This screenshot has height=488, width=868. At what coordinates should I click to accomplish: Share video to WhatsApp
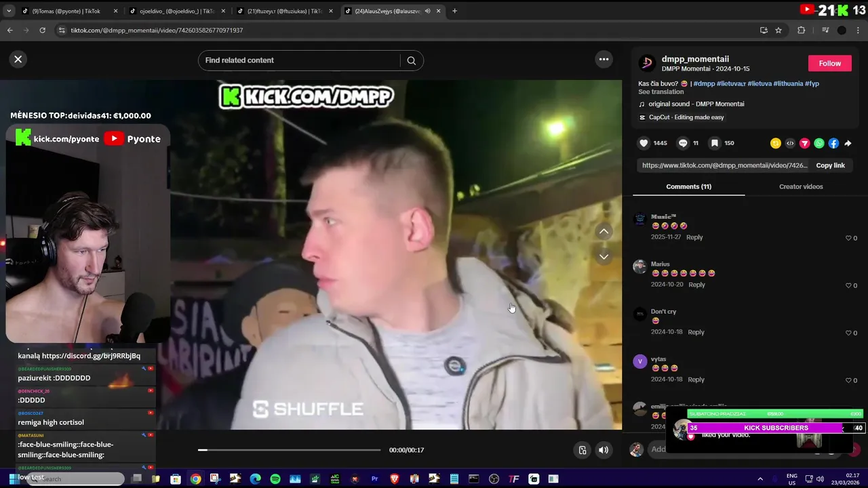click(x=819, y=143)
